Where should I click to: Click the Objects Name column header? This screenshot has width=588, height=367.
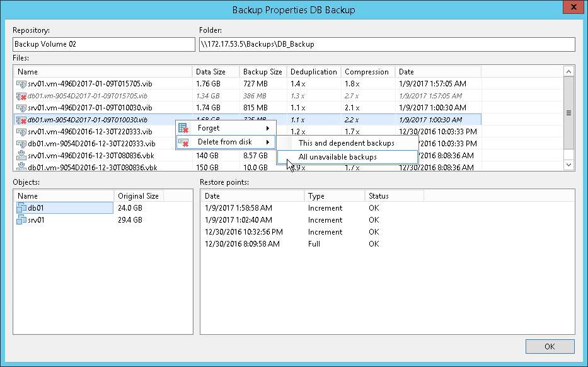click(x=64, y=196)
